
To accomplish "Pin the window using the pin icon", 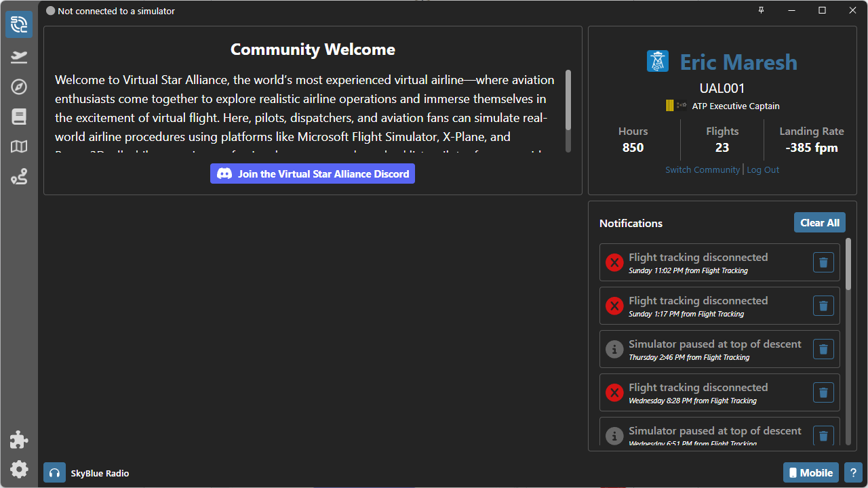I will click(x=761, y=11).
